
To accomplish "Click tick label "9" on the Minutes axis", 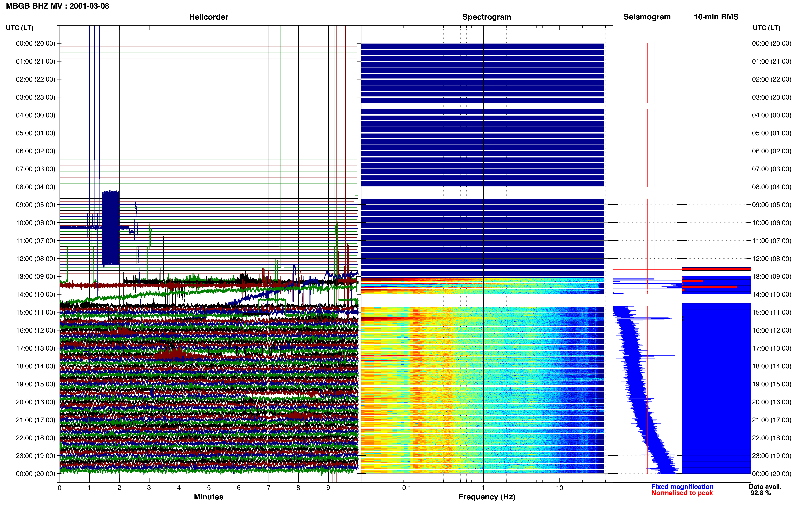I will pos(328,487).
